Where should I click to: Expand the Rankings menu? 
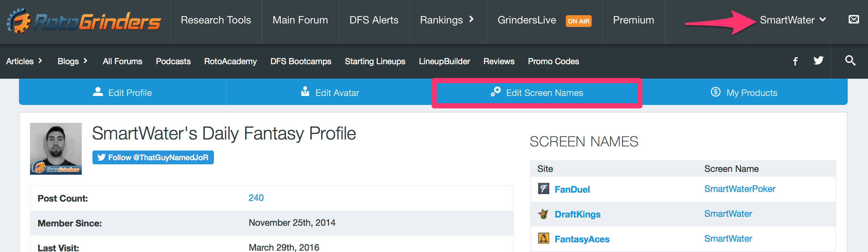click(x=447, y=20)
